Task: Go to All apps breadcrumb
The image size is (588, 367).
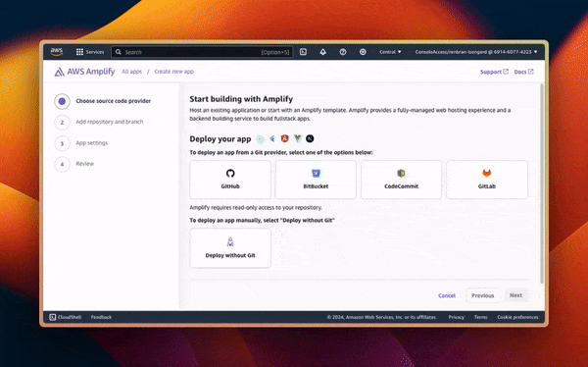Action: [131, 72]
